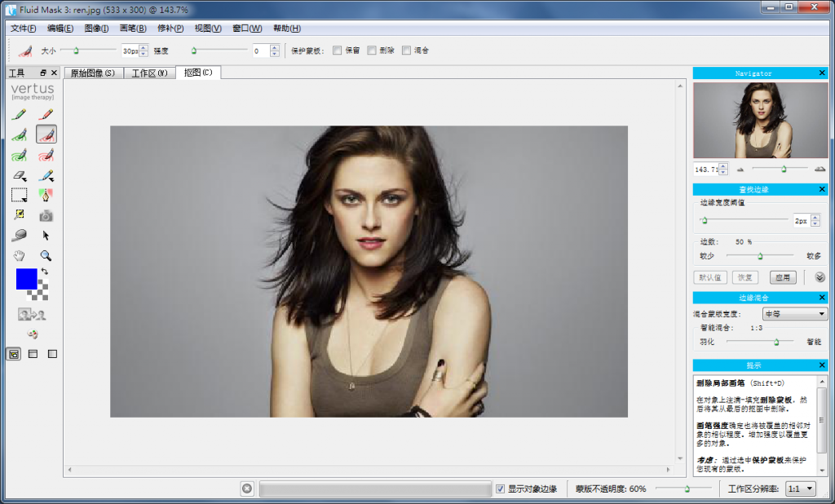Pick the eraser tool in toolbox

click(20, 175)
